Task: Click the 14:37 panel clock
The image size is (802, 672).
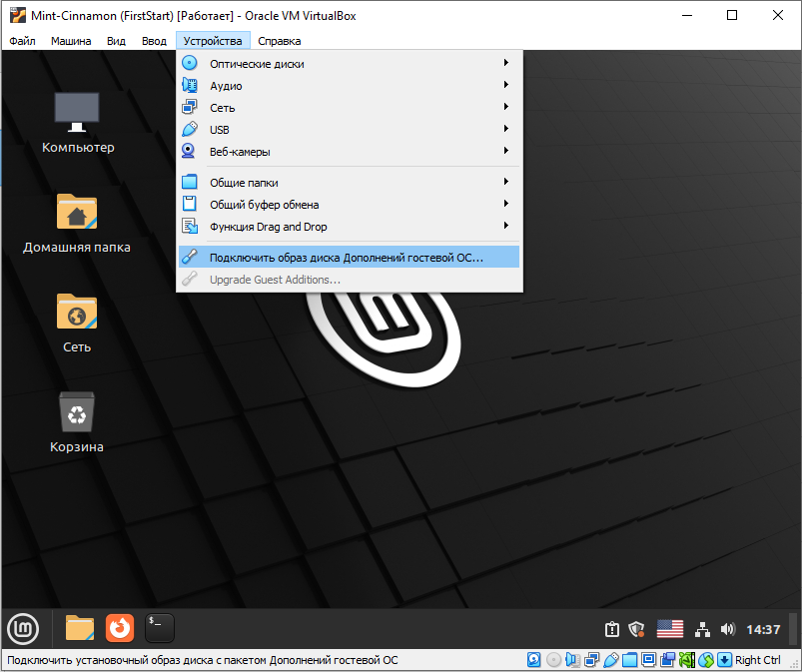Action: (x=763, y=629)
